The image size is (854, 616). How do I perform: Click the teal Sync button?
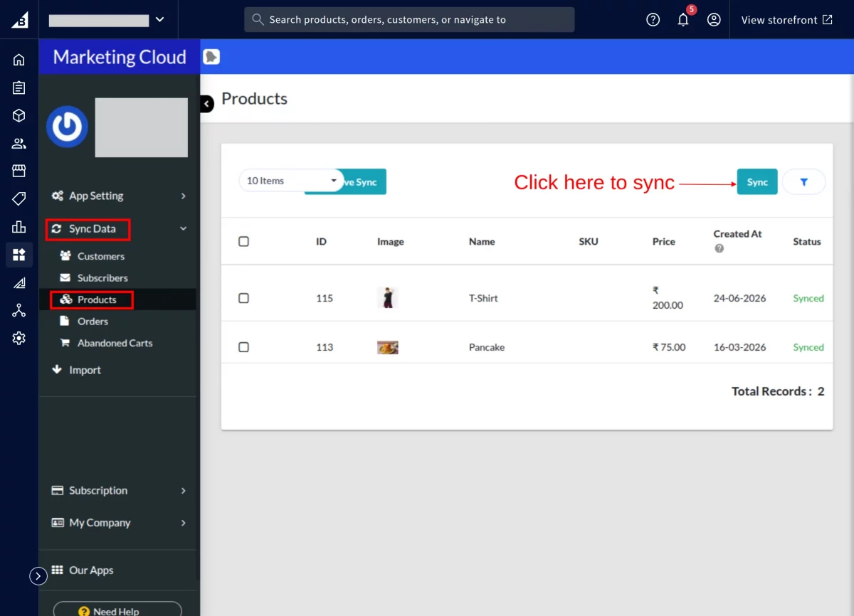(x=757, y=182)
